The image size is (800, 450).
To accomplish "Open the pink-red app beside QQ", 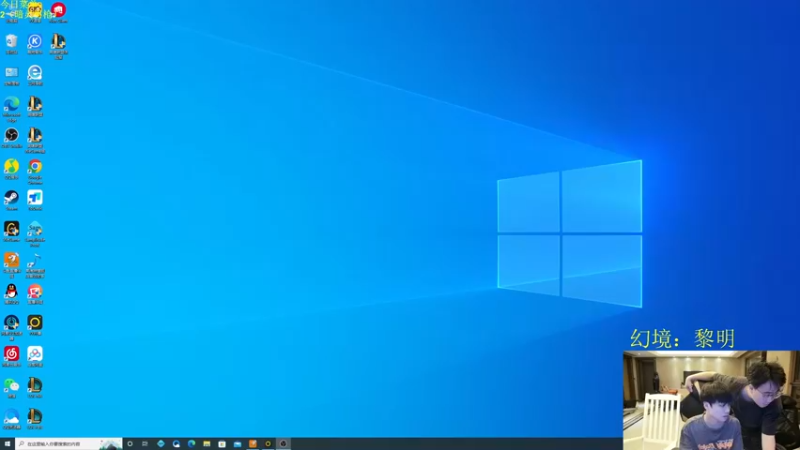I will tap(35, 294).
